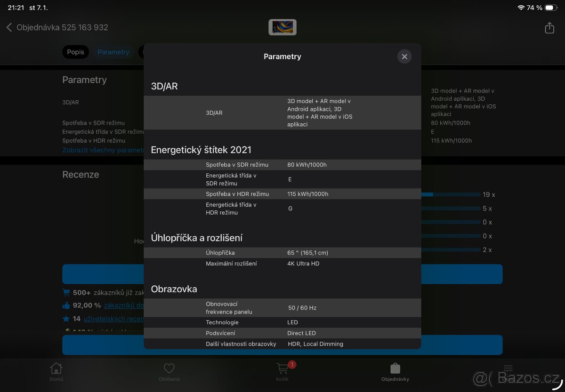This screenshot has width=565, height=392.
Task: Open Zobrazit všechny parametry link
Action: click(98, 150)
